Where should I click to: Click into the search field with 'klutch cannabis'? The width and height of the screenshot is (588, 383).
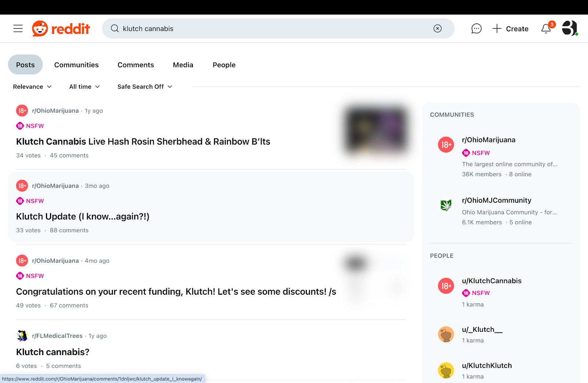coord(277,29)
